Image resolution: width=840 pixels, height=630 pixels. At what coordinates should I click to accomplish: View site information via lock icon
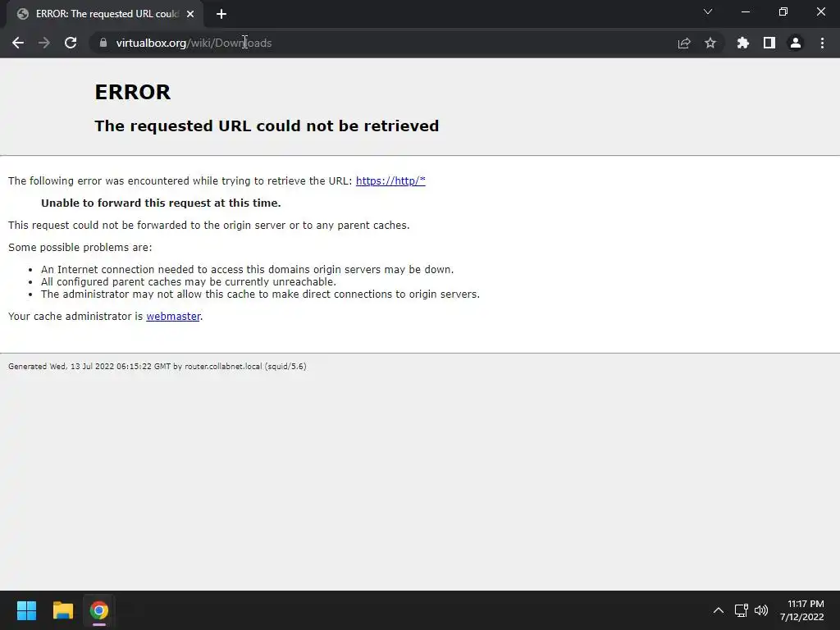point(103,43)
